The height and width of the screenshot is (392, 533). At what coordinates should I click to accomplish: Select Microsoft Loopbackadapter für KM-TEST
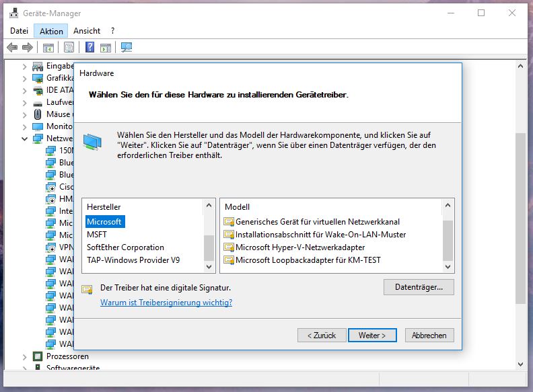click(x=308, y=260)
